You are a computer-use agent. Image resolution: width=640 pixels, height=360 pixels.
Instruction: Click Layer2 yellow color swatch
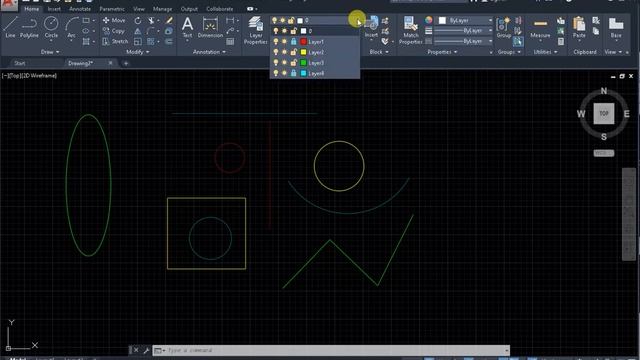point(303,52)
